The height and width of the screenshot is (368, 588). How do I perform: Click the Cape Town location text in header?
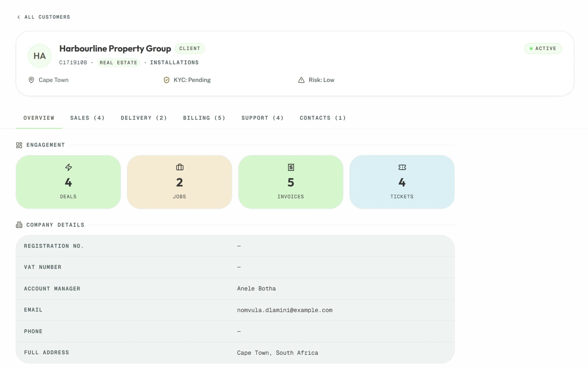point(54,80)
